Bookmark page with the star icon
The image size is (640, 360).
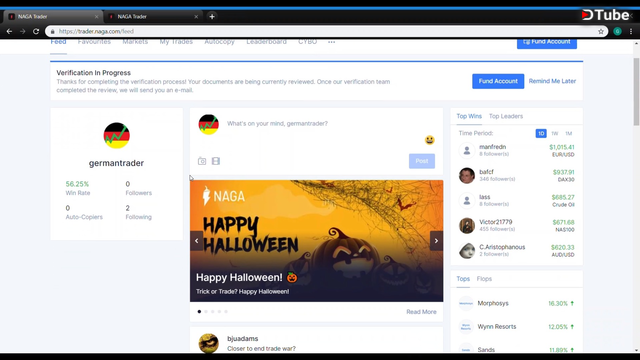click(601, 31)
